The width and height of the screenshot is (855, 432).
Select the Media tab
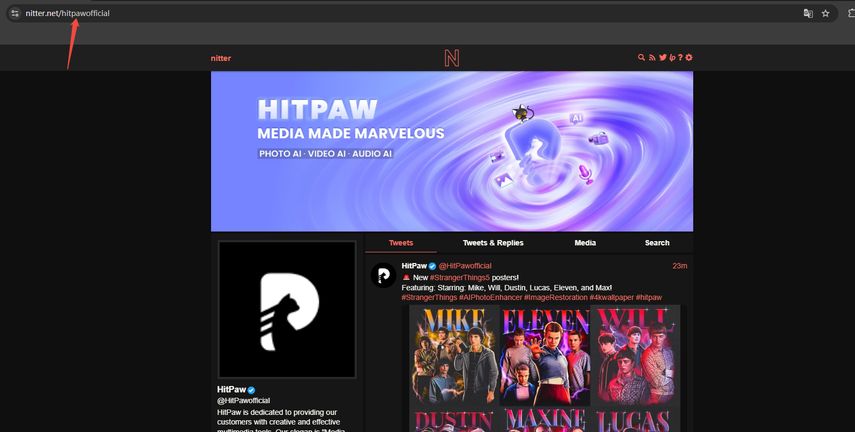click(x=585, y=243)
